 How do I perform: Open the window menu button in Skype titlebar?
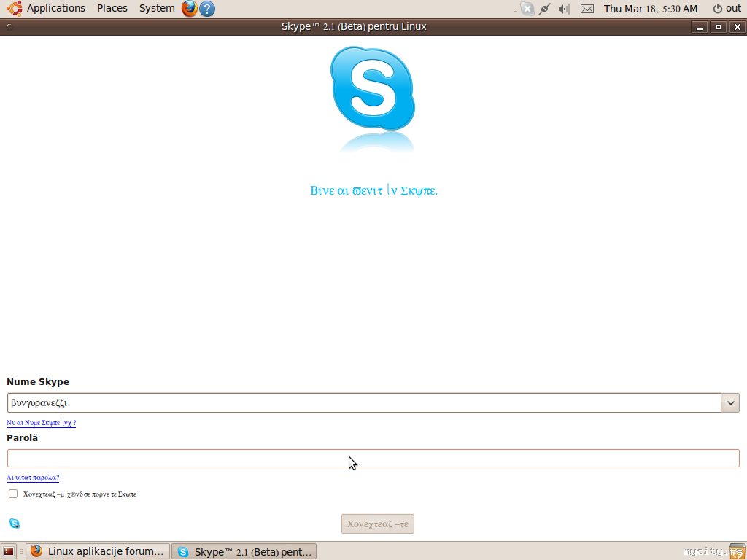(9, 27)
